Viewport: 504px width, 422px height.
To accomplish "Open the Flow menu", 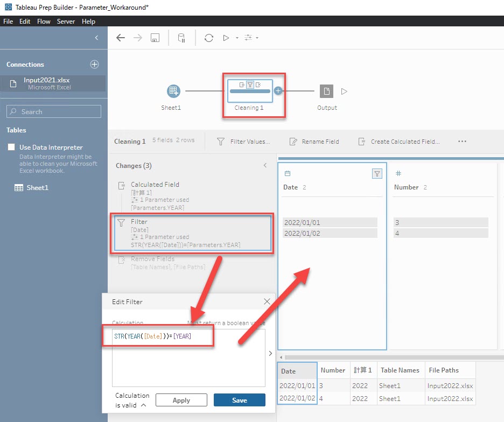I will point(44,21).
